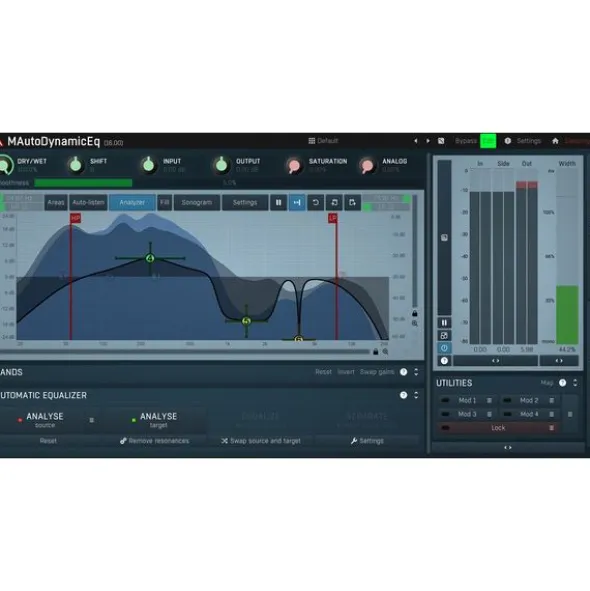Toggle Bypass button
Image resolution: width=590 pixels, height=591 pixels.
466,141
